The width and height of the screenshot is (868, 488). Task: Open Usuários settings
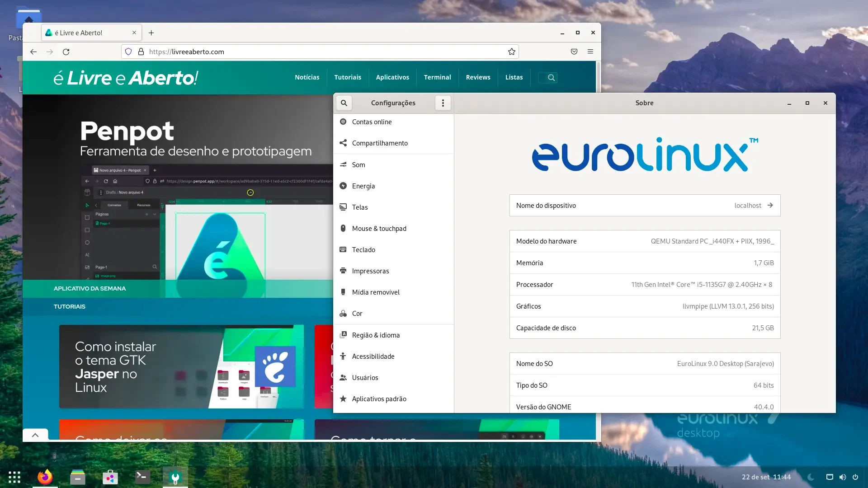pos(393,378)
